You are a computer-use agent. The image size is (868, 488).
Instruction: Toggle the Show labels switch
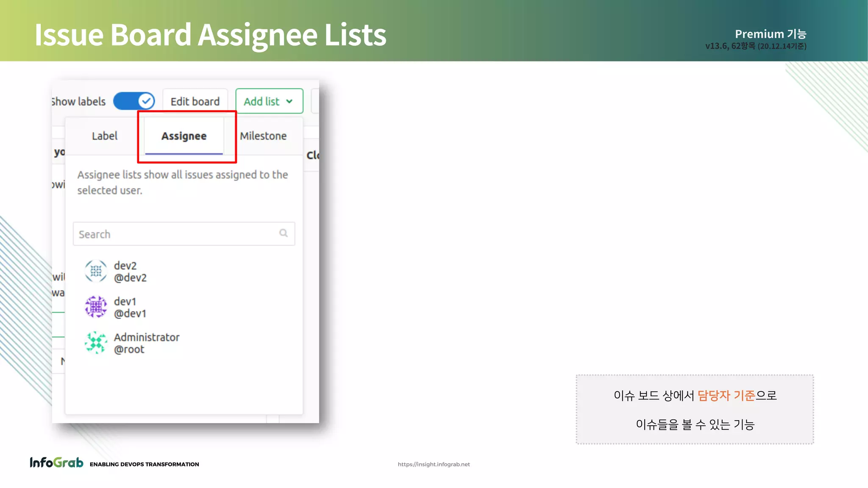point(134,101)
